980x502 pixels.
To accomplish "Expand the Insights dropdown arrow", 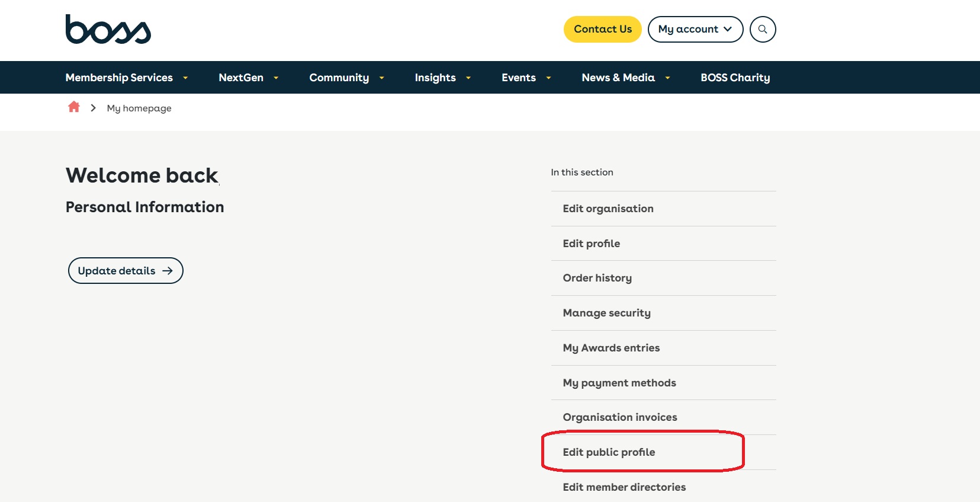I will pyautogui.click(x=468, y=78).
